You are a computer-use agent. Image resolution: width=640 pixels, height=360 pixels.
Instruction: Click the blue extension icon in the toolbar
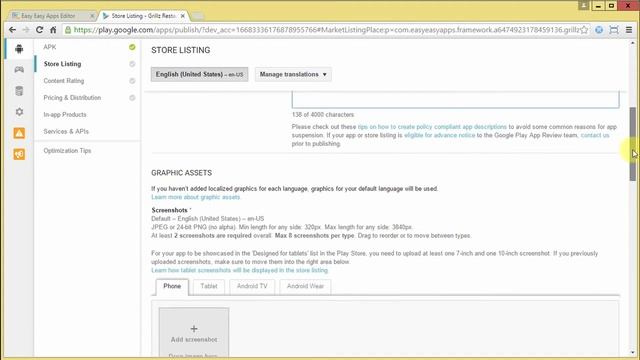[x=599, y=30]
